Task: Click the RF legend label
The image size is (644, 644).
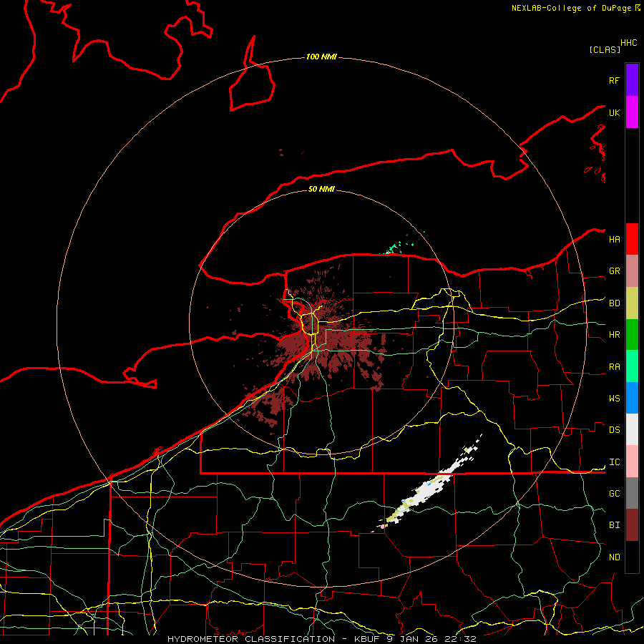Action: 614,80
